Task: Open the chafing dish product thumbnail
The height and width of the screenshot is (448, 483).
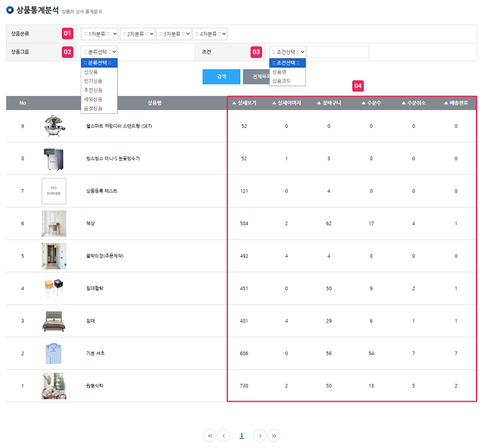Action: pyautogui.click(x=54, y=126)
